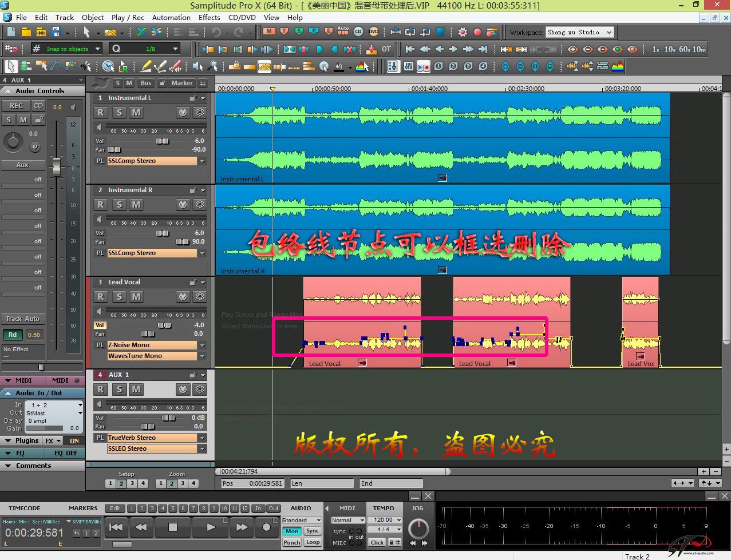
Task: Click the Save project floppy icon
Action: pyautogui.click(x=56, y=32)
